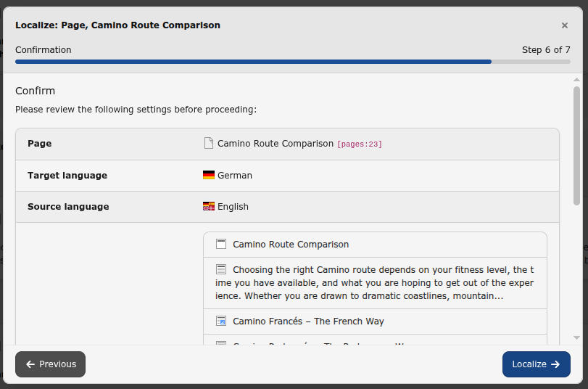Click the Camino Route Comparison header record row
Viewport: 588px width, 389px height.
pos(375,245)
